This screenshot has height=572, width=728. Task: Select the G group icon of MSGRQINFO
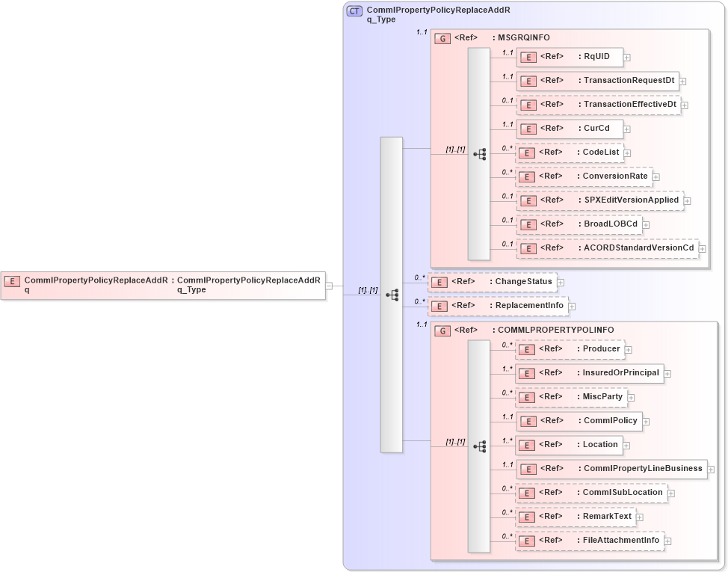point(442,37)
